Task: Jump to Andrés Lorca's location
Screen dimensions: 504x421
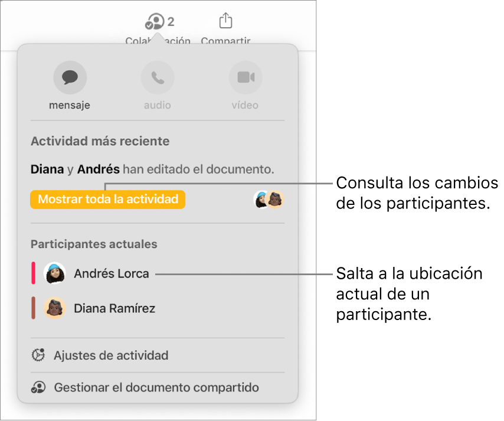Action: 111,273
